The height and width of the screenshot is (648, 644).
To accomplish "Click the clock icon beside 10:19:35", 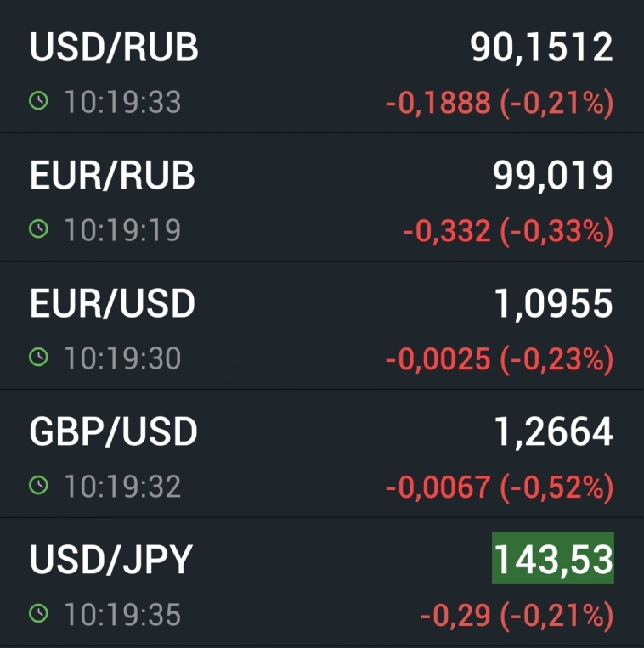I will (38, 613).
